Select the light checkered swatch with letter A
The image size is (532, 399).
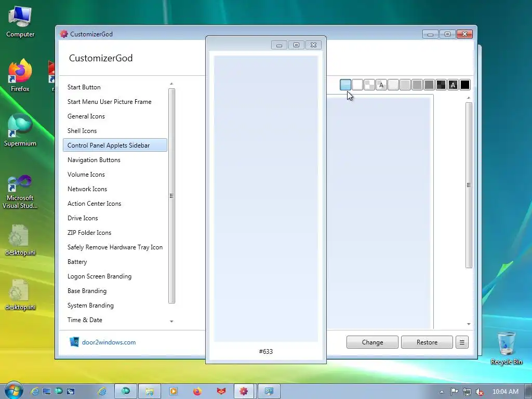381,85
